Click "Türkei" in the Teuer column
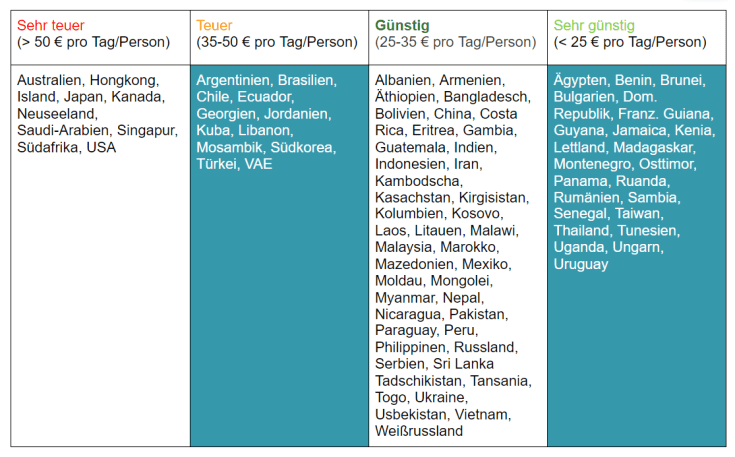 [x=217, y=164]
